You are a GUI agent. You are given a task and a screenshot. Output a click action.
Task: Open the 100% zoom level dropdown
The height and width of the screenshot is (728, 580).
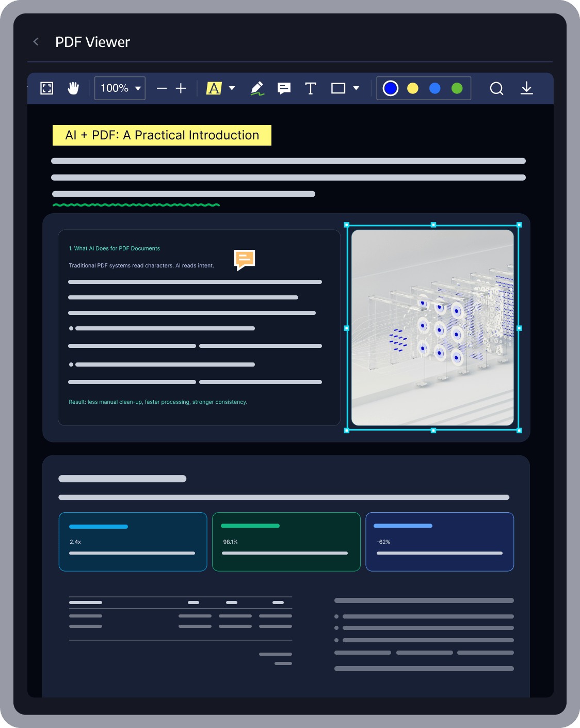pos(120,88)
